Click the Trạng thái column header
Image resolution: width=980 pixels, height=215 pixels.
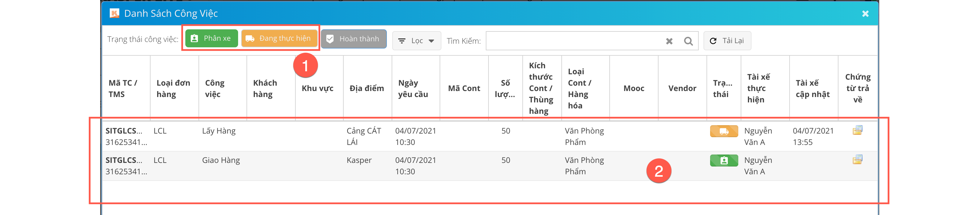(722, 89)
